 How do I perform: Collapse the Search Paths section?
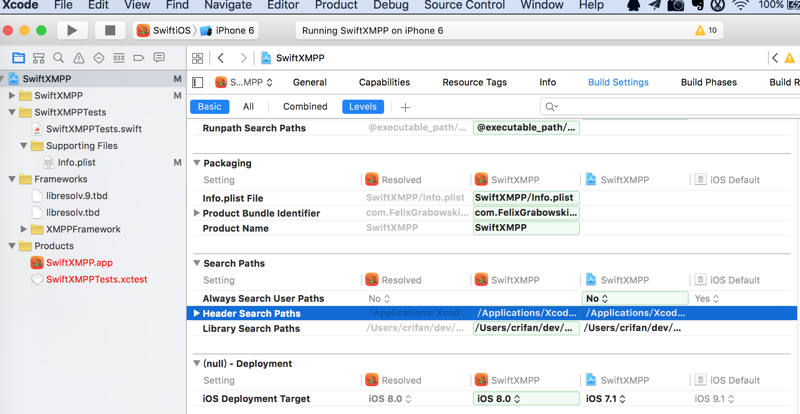point(196,263)
